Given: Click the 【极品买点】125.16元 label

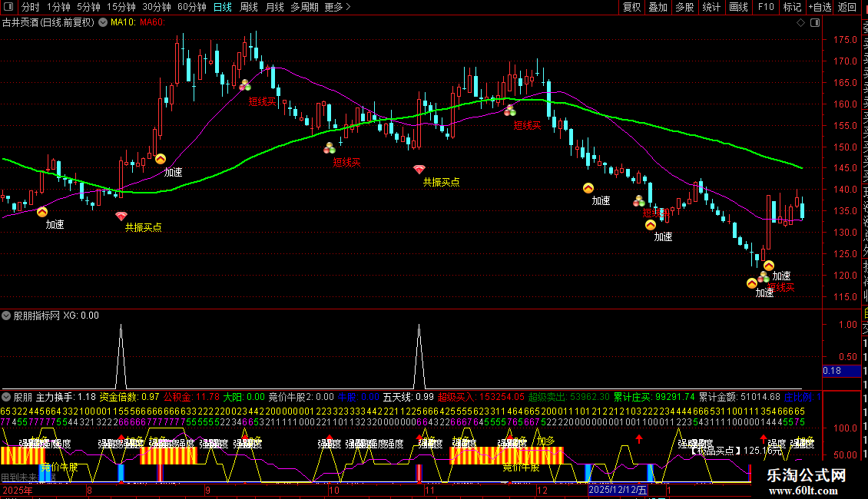Looking at the screenshot, I should tap(737, 451).
